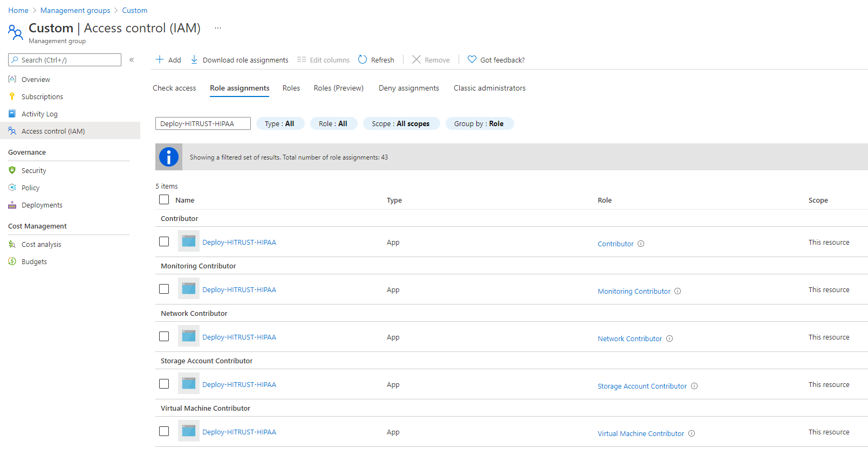
Task: Click the Cost analysis icon
Action: point(12,244)
